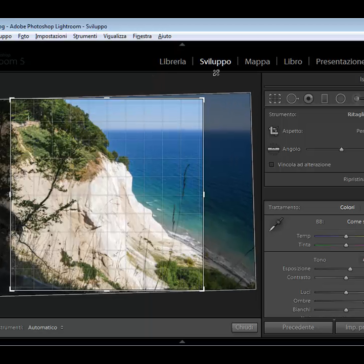Click the Ombre slider track
The height and width of the screenshot is (364, 364).
(339, 301)
